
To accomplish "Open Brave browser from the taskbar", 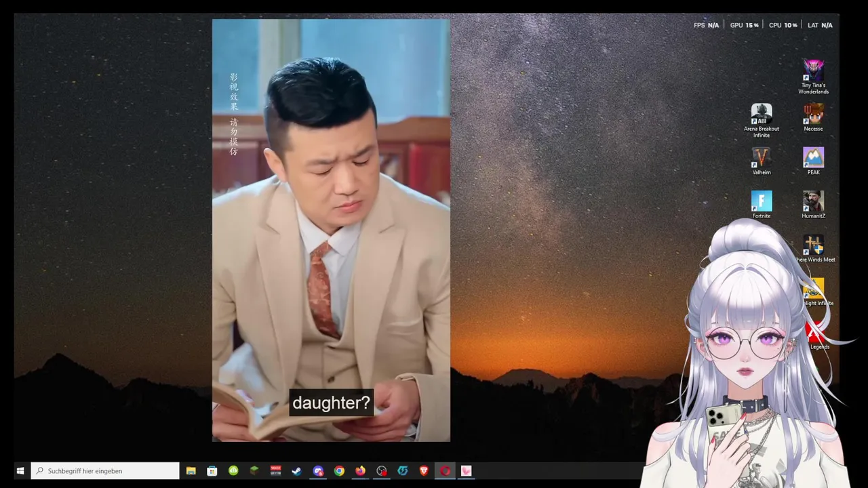I will [424, 470].
